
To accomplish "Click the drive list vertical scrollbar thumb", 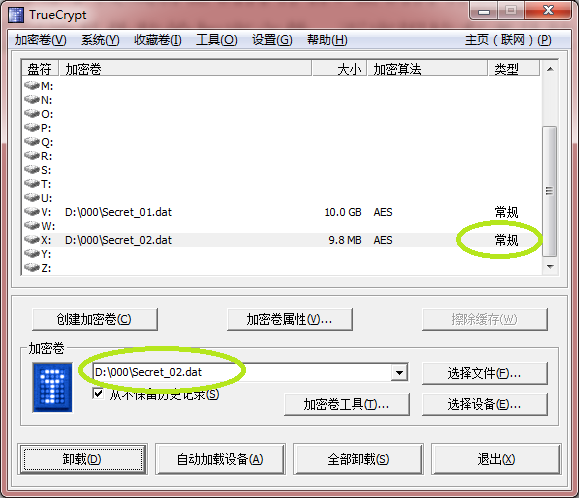I will pos(549,191).
